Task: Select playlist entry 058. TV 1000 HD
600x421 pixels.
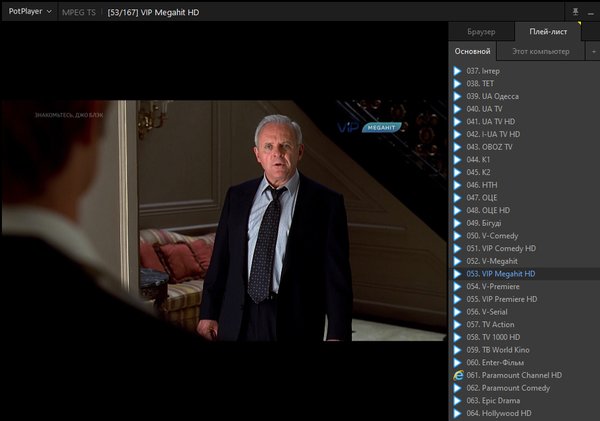Action: (x=524, y=337)
